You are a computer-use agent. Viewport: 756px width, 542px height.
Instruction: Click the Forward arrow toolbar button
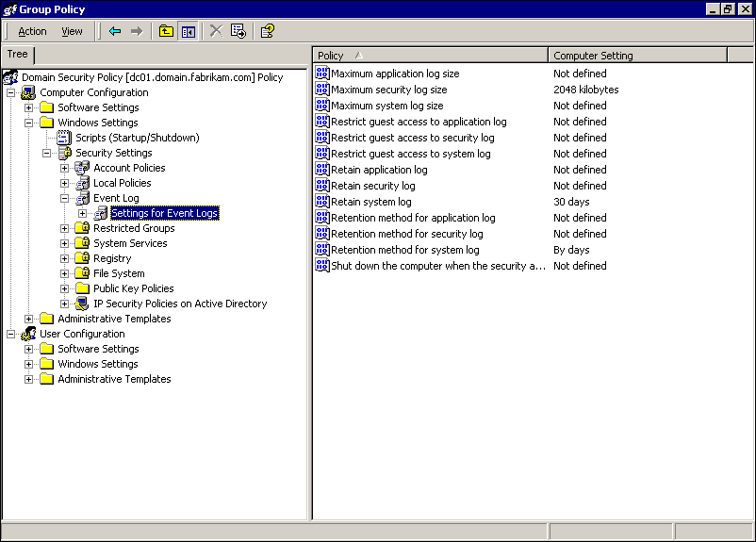137,31
